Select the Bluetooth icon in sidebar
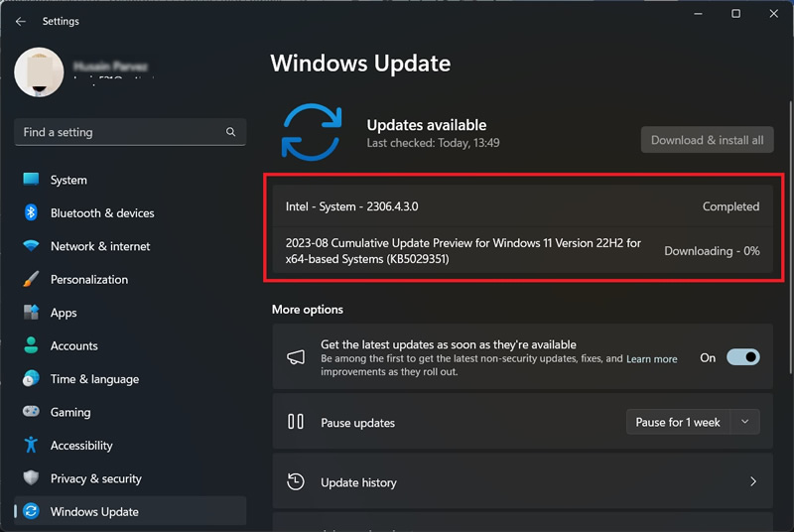794x532 pixels. [x=31, y=212]
